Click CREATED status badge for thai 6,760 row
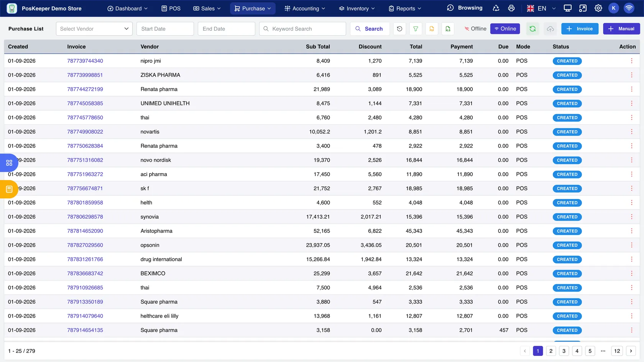The width and height of the screenshot is (644, 362). click(567, 118)
